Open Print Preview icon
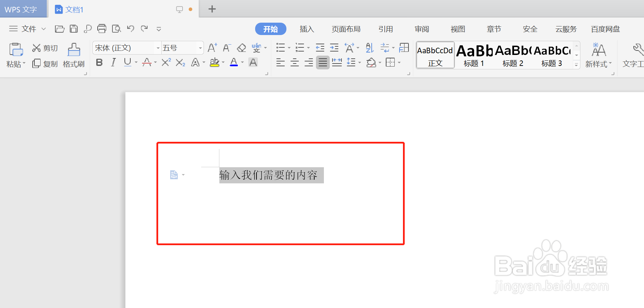This screenshot has height=308, width=644. tap(116, 29)
